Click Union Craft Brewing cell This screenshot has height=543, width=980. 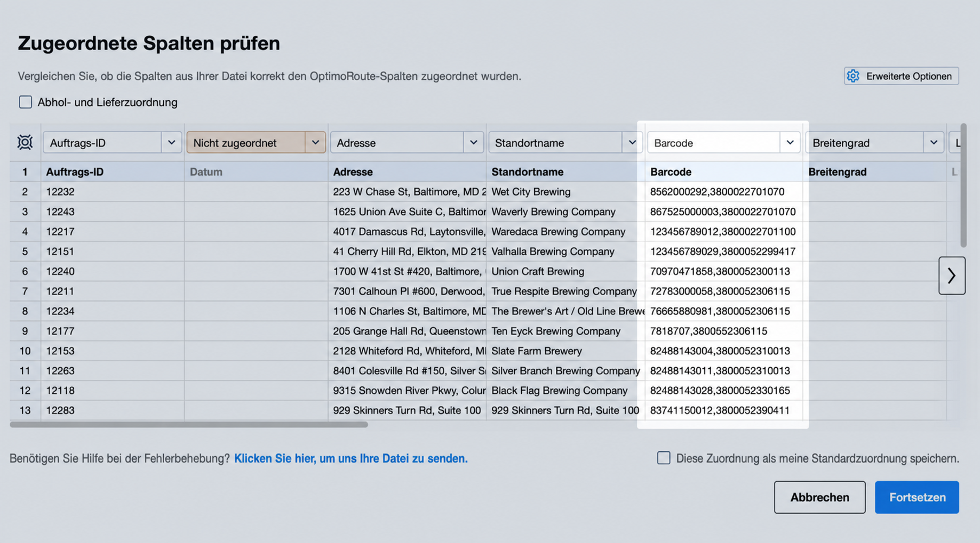tap(566, 271)
